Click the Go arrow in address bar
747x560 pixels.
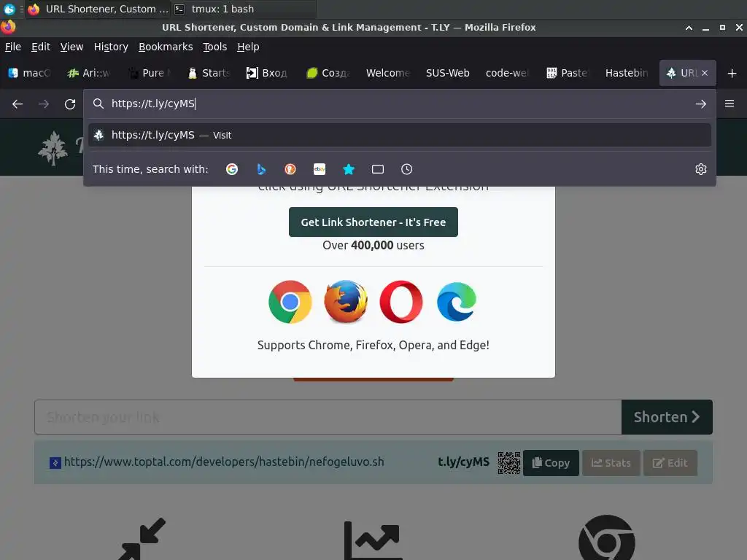coord(700,104)
